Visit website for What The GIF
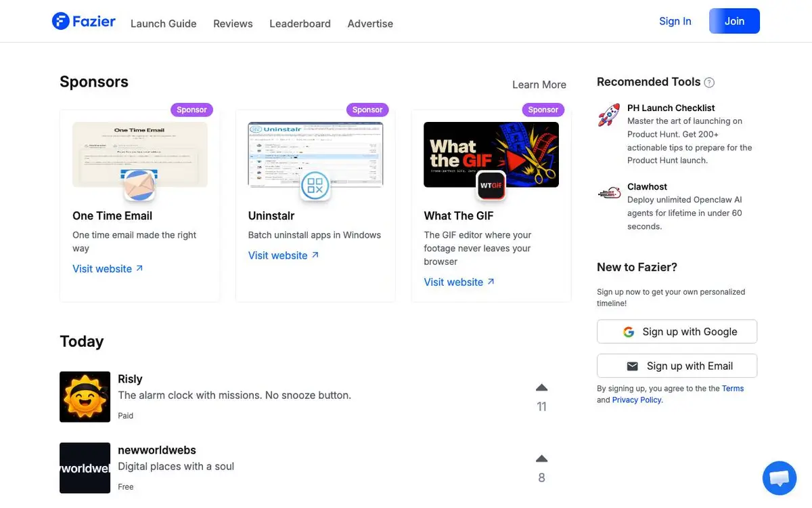Screen dimensions: 812x508 coord(459,282)
